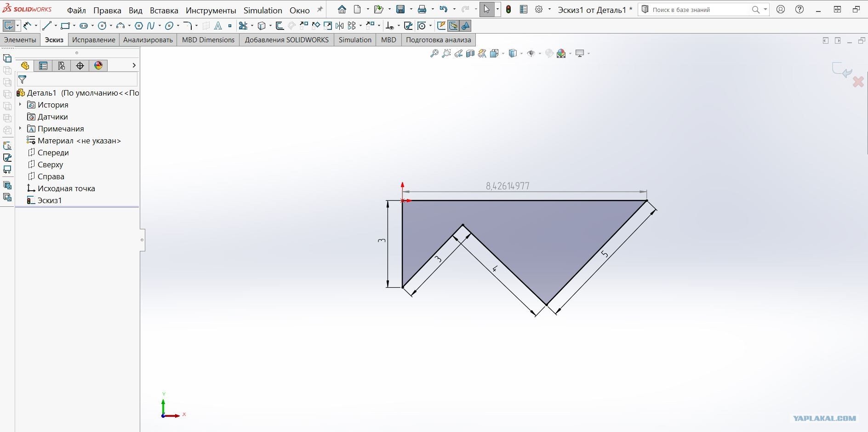Open the DisplayManager panel tab
This screenshot has width=868, height=432.
tap(98, 66)
